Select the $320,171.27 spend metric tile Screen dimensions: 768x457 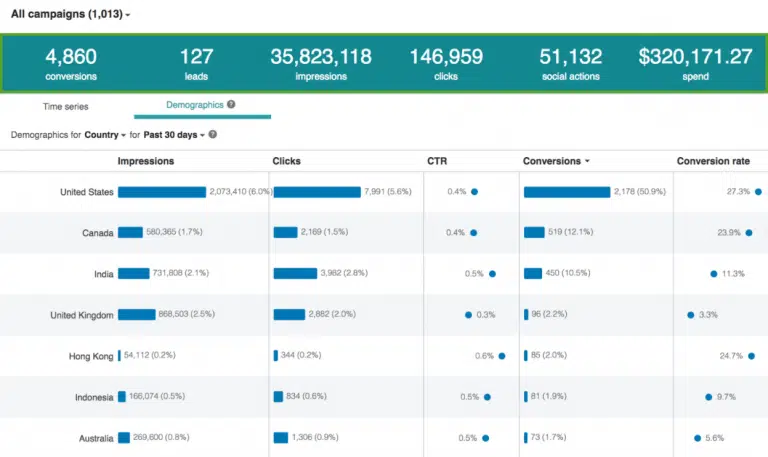pos(696,64)
